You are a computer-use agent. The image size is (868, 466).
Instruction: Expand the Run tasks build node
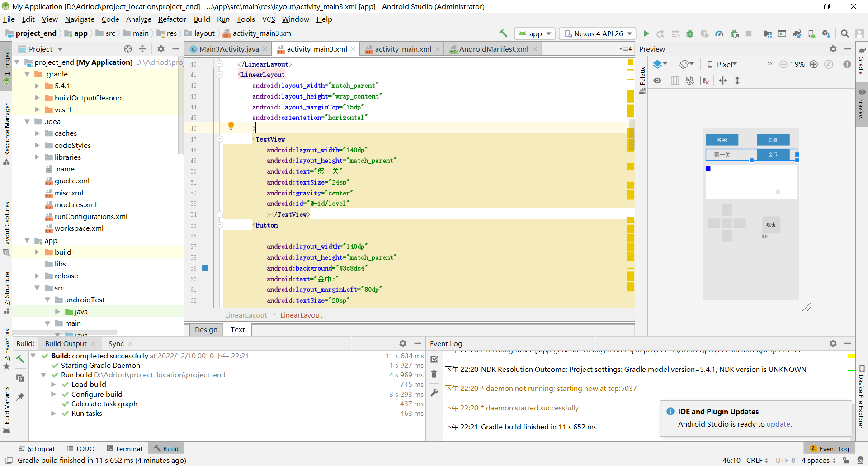pos(53,413)
